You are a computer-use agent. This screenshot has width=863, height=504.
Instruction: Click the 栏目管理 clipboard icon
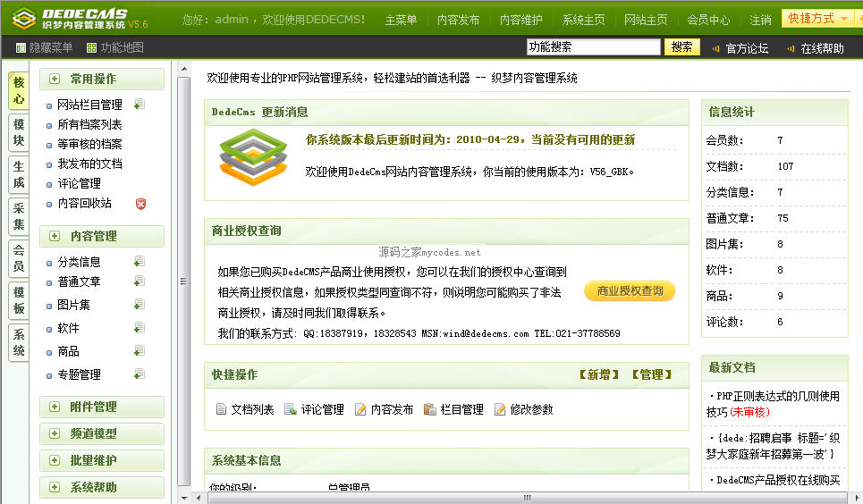pyautogui.click(x=430, y=408)
